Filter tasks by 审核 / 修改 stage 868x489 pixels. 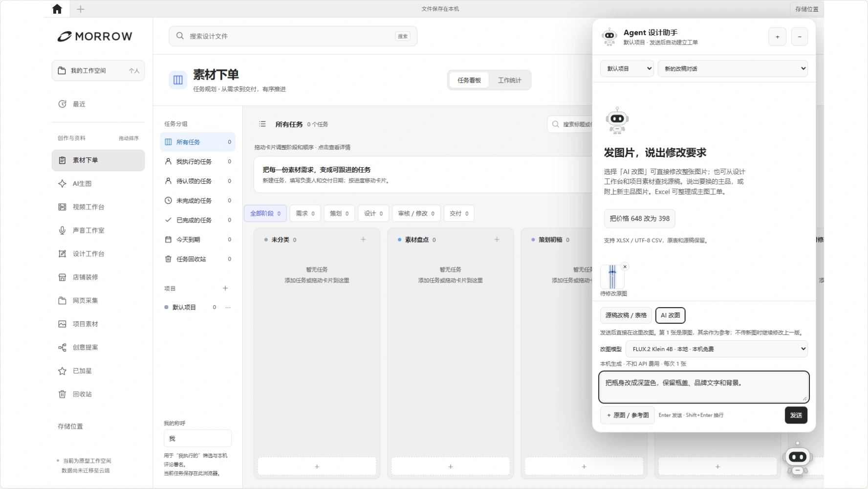[x=416, y=214]
